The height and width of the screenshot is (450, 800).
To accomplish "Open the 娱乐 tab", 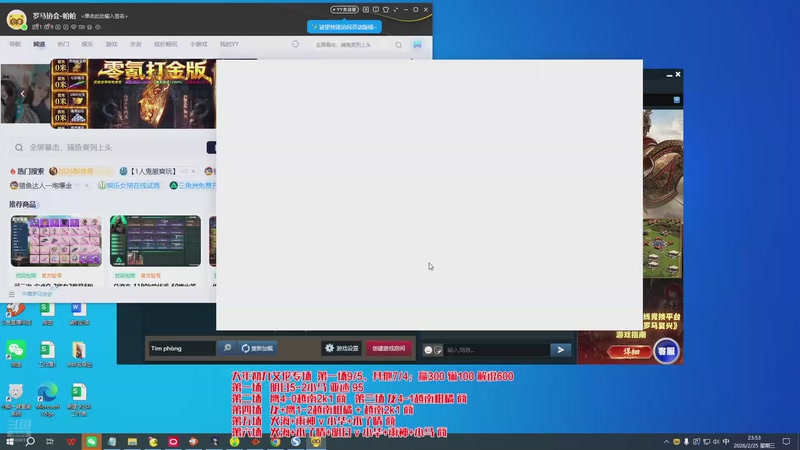I will tap(87, 44).
